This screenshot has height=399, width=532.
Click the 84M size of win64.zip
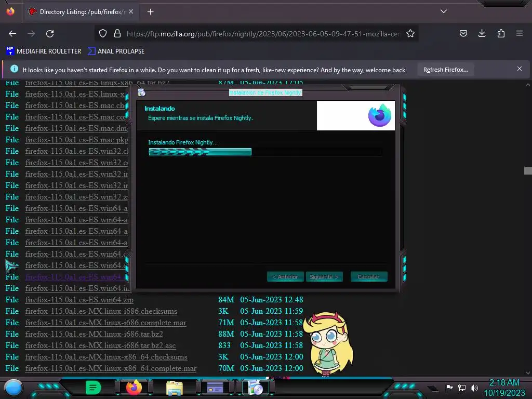227,300
